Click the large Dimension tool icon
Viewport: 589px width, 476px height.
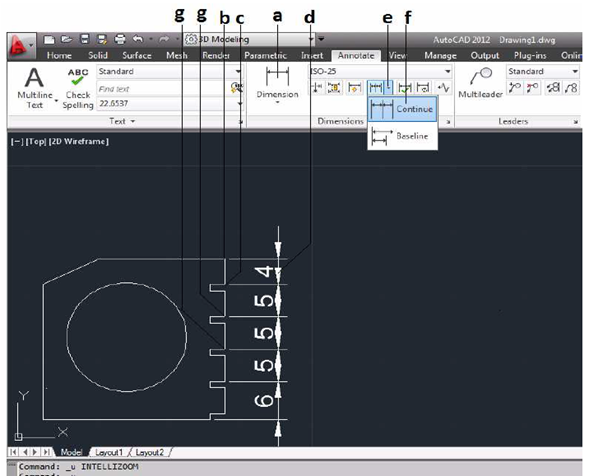(x=278, y=76)
